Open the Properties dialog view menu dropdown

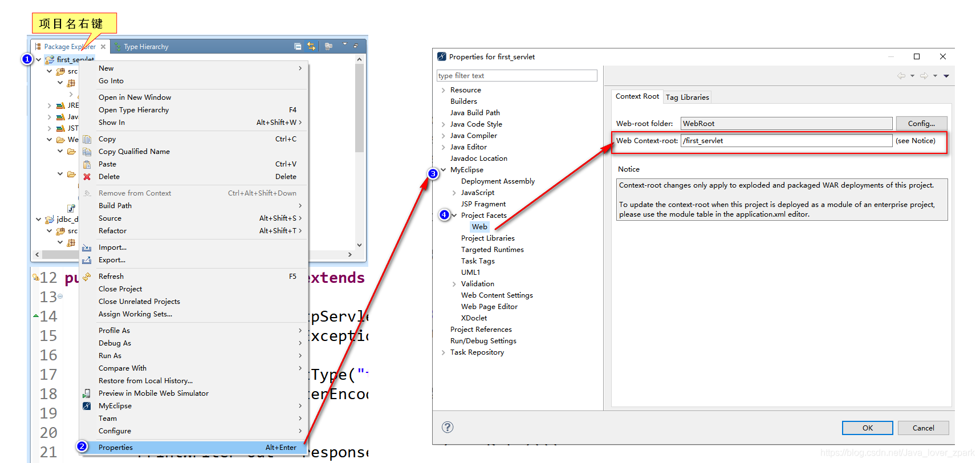pyautogui.click(x=946, y=76)
